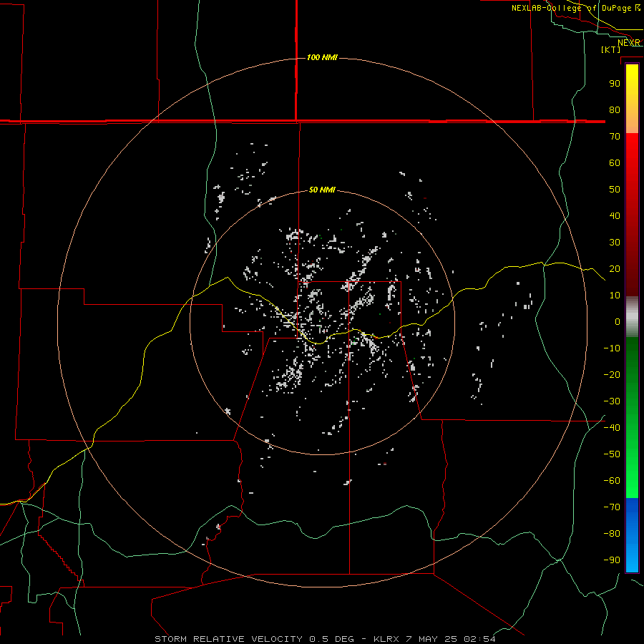Click the "-10" scale value
Screen dimensions: 644x644
[612, 348]
